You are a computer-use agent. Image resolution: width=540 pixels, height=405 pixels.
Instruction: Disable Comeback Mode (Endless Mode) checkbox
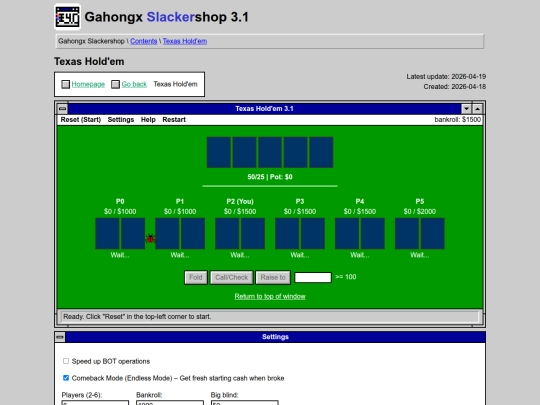coord(66,378)
